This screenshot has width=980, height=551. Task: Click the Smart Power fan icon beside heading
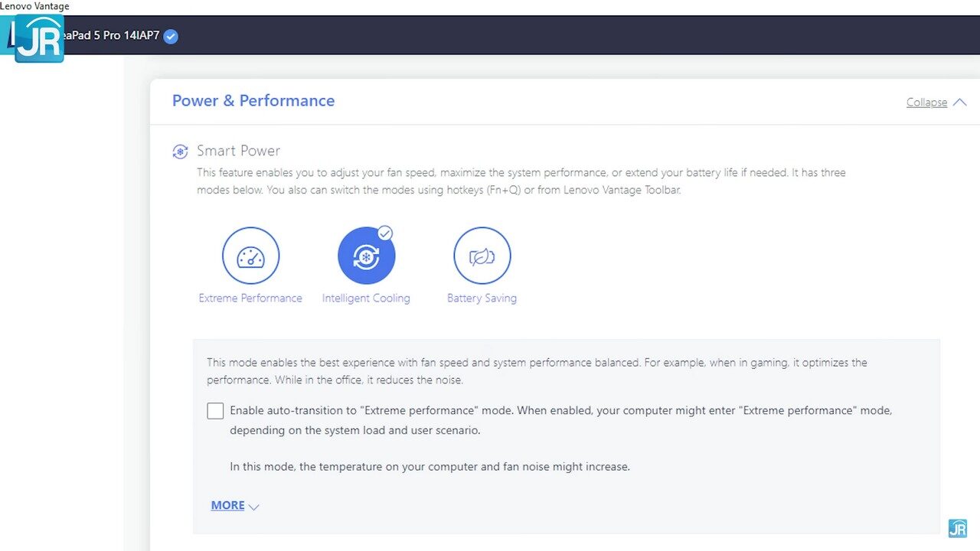pyautogui.click(x=180, y=152)
